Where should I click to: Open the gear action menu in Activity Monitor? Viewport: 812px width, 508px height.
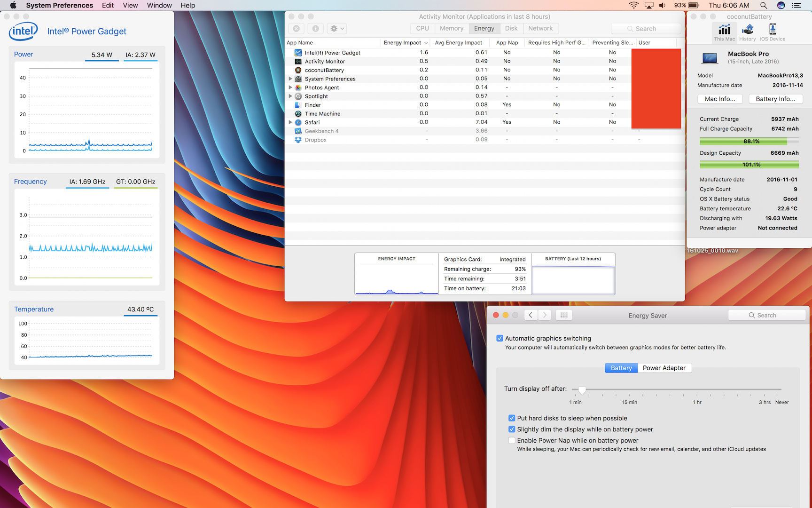click(x=337, y=28)
